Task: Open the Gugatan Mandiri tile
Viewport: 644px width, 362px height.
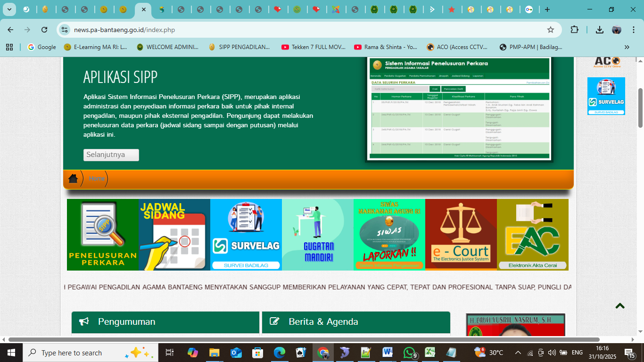Action: pos(318,235)
